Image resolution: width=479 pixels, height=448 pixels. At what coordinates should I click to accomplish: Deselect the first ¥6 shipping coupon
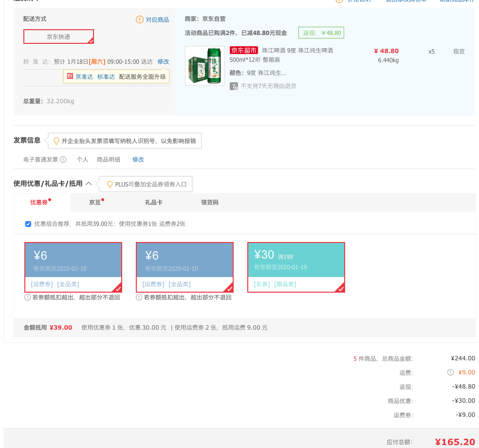74,267
